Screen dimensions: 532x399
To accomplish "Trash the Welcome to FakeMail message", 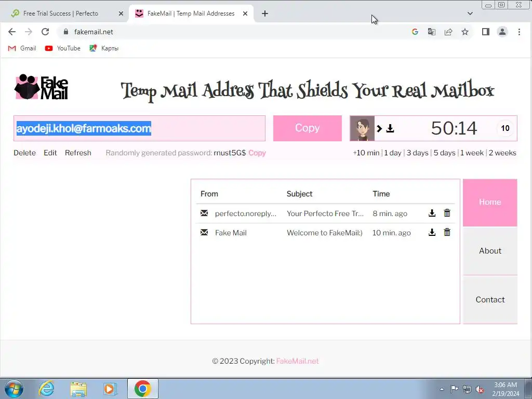I will tap(447, 232).
